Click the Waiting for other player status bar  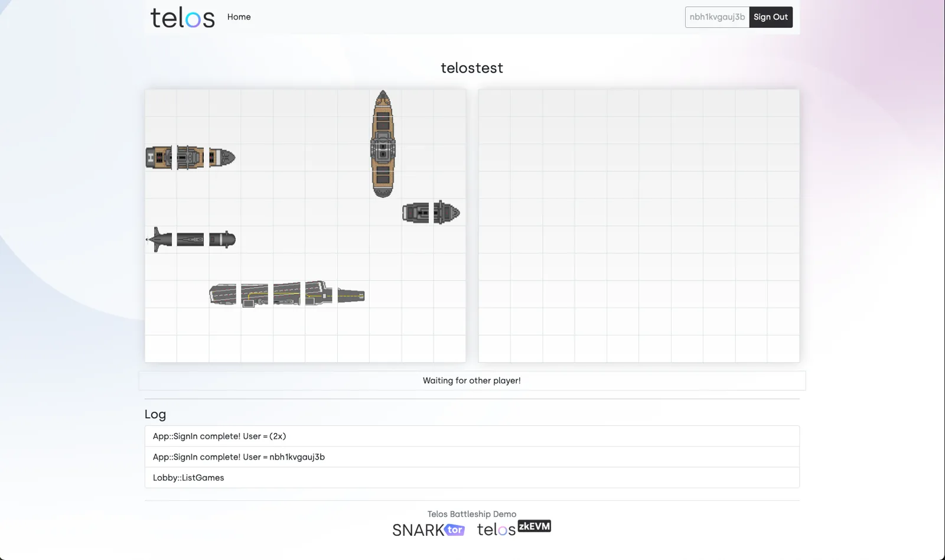[x=472, y=380]
